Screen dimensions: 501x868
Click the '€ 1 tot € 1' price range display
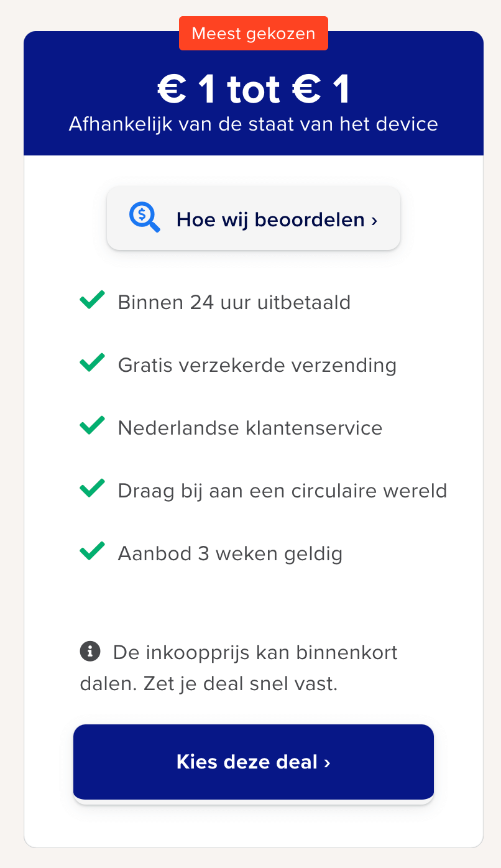[253, 88]
